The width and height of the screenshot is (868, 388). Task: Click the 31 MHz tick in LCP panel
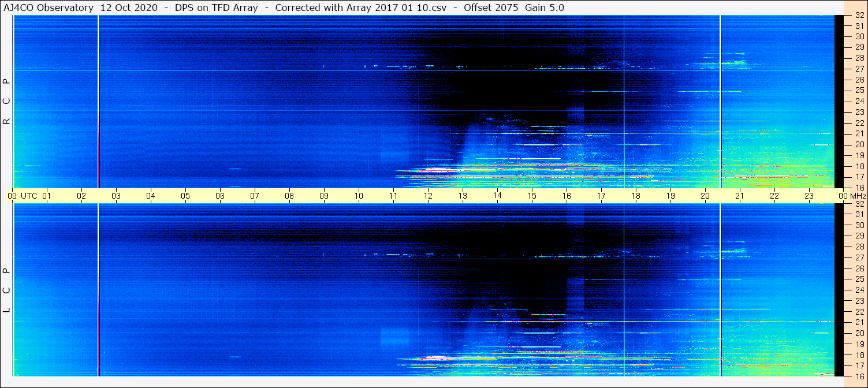(x=859, y=214)
